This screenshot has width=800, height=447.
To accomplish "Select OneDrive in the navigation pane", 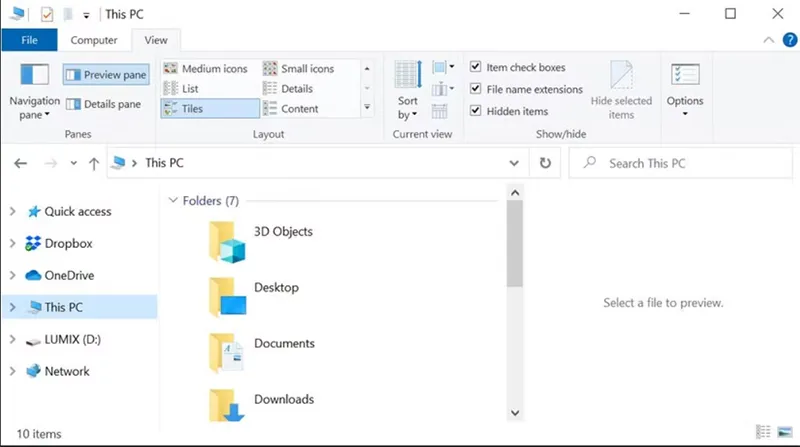I will pos(69,276).
